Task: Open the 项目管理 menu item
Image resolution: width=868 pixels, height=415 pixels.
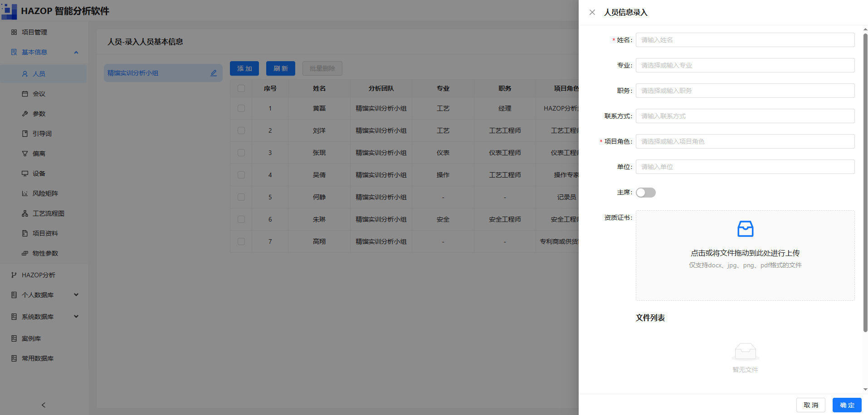Action: coord(44,32)
